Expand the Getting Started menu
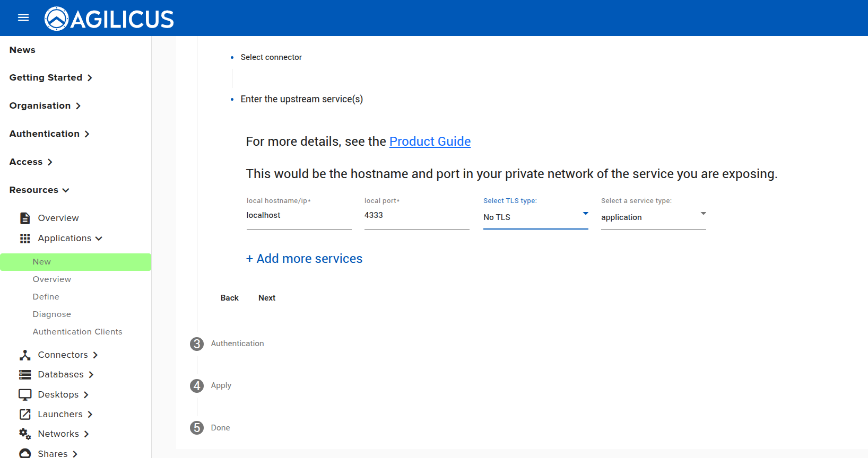This screenshot has height=458, width=868. coord(51,77)
